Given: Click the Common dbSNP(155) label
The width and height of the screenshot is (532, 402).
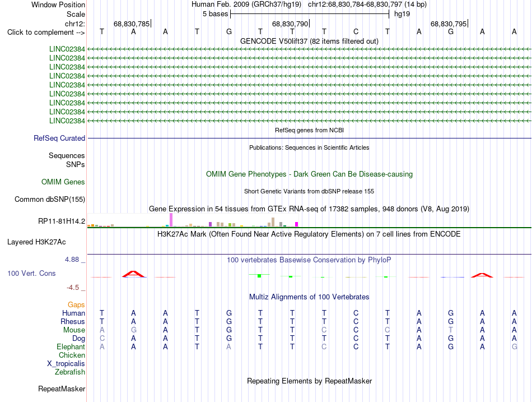Looking at the screenshot, I should [x=49, y=200].
